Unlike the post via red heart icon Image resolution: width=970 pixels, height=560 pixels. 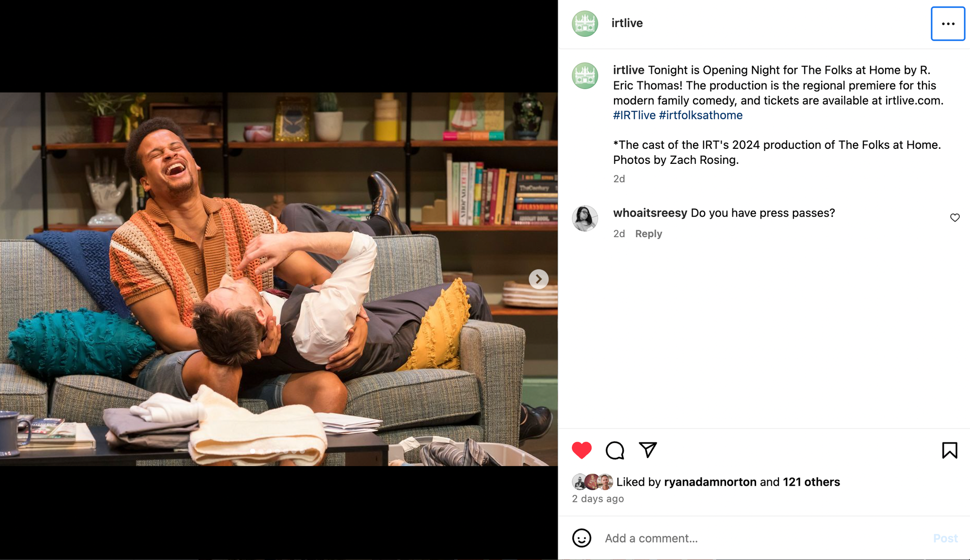(x=582, y=450)
